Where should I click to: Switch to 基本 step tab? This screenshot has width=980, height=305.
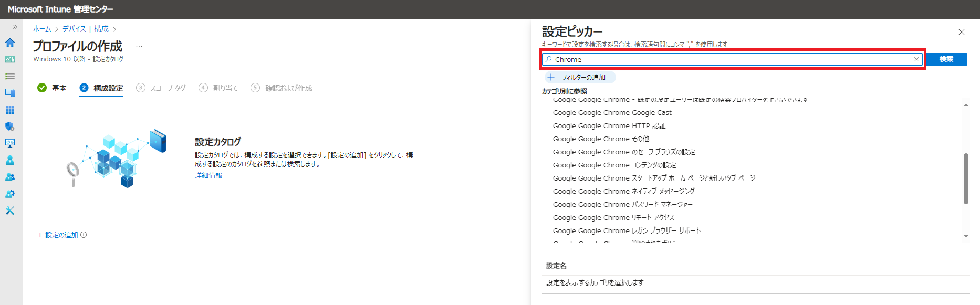click(53, 88)
